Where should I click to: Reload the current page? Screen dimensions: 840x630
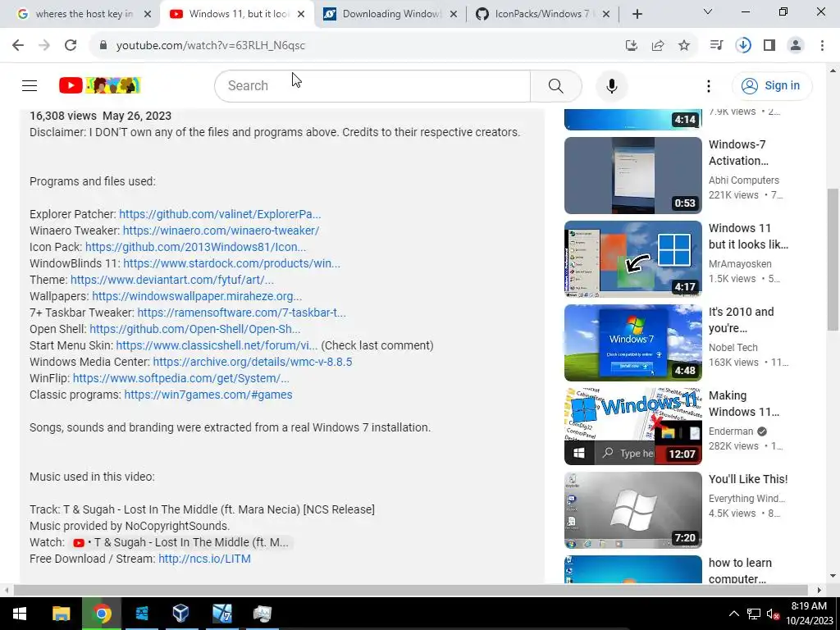[x=71, y=46]
